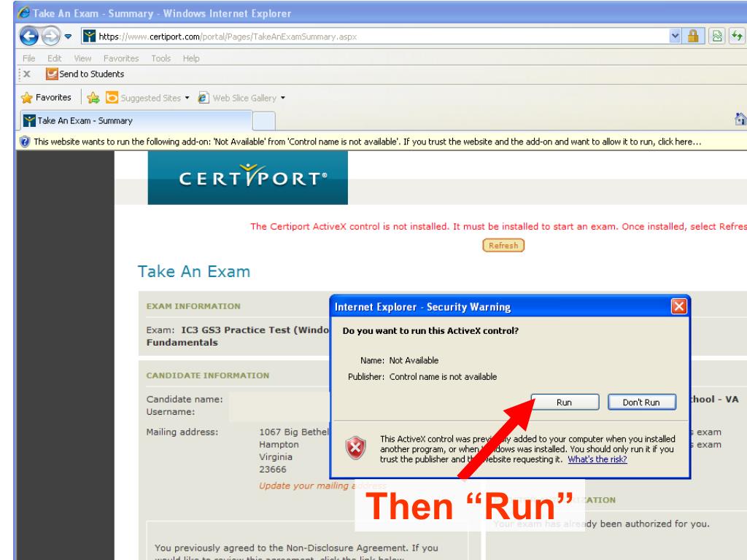The width and height of the screenshot is (747, 560).
Task: Click the Certiport site icon in address bar
Action: (x=89, y=36)
